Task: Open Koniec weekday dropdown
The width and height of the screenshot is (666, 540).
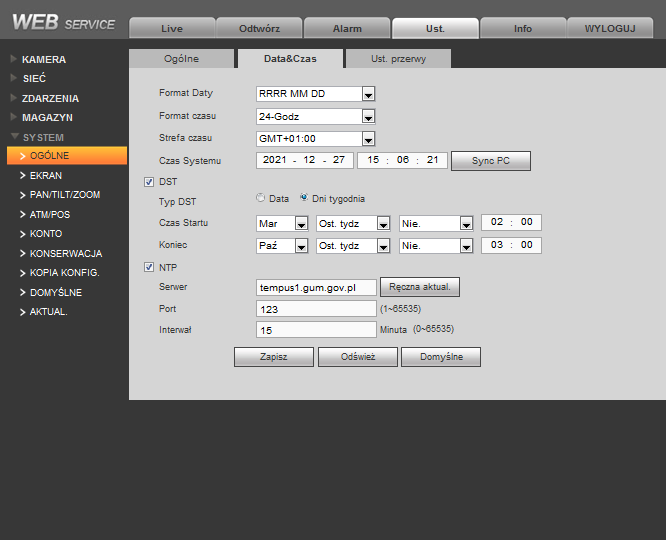Action: click(x=436, y=246)
